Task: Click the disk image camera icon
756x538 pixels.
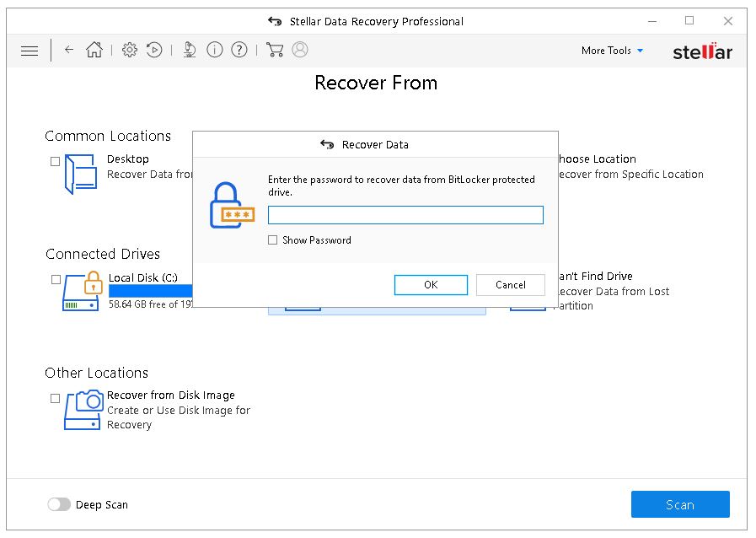Action: point(83,410)
